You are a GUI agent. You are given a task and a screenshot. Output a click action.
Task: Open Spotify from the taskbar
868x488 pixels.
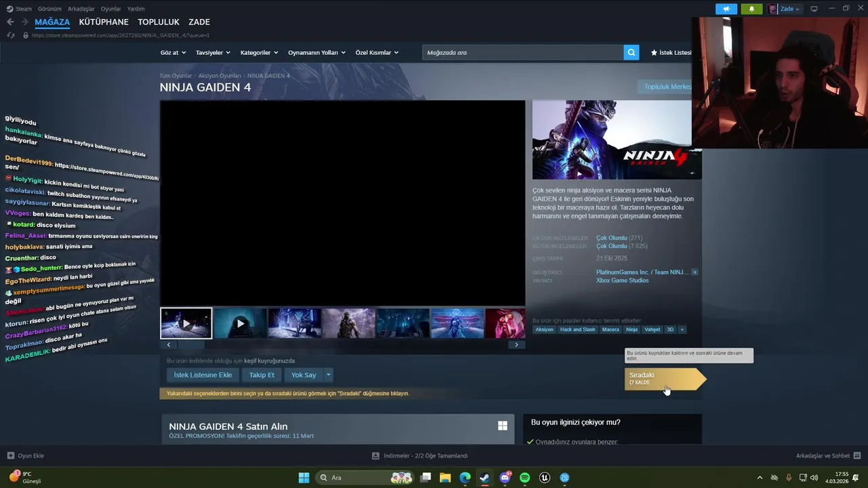pos(524,478)
